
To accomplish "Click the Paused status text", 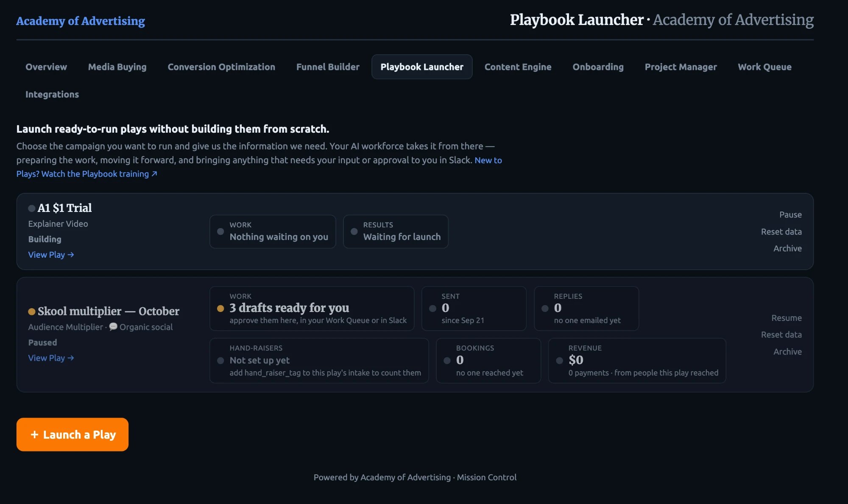I will (x=42, y=342).
